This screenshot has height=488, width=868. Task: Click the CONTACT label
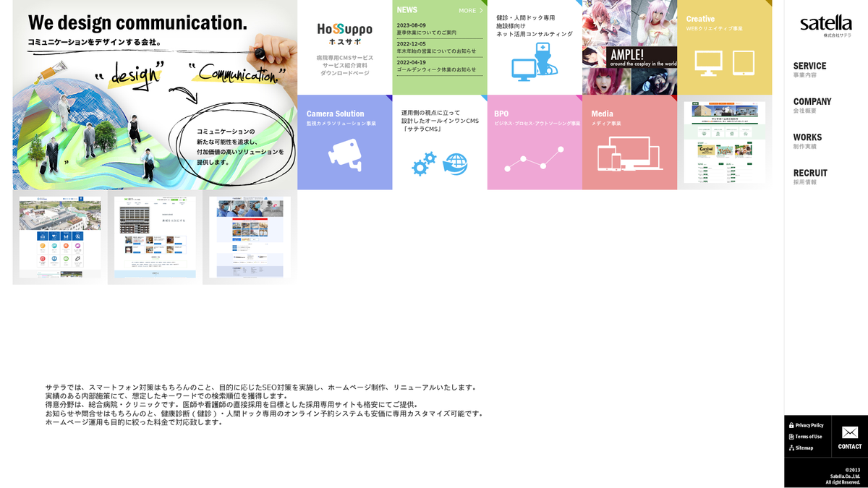point(850,446)
